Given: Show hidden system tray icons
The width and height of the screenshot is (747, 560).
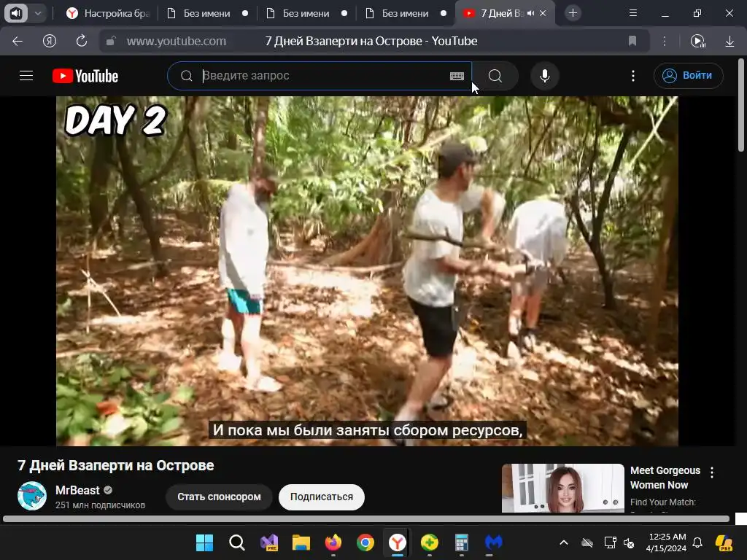Looking at the screenshot, I should pyautogui.click(x=564, y=542).
